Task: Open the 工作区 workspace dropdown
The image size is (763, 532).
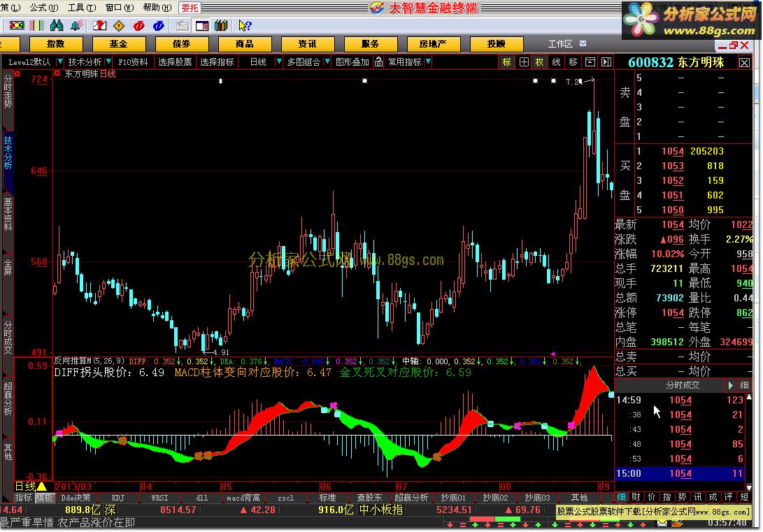Action: (x=583, y=44)
